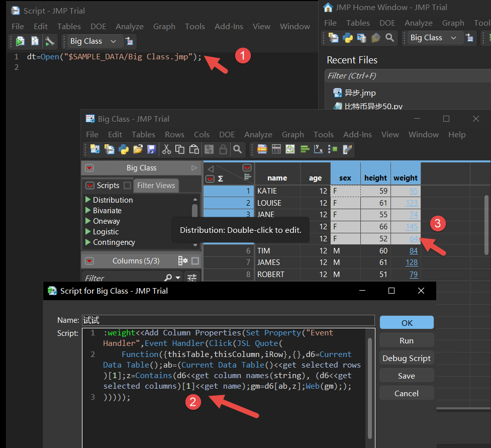
Task: Open rows red triangle menu in table corner
Action: click(210, 179)
